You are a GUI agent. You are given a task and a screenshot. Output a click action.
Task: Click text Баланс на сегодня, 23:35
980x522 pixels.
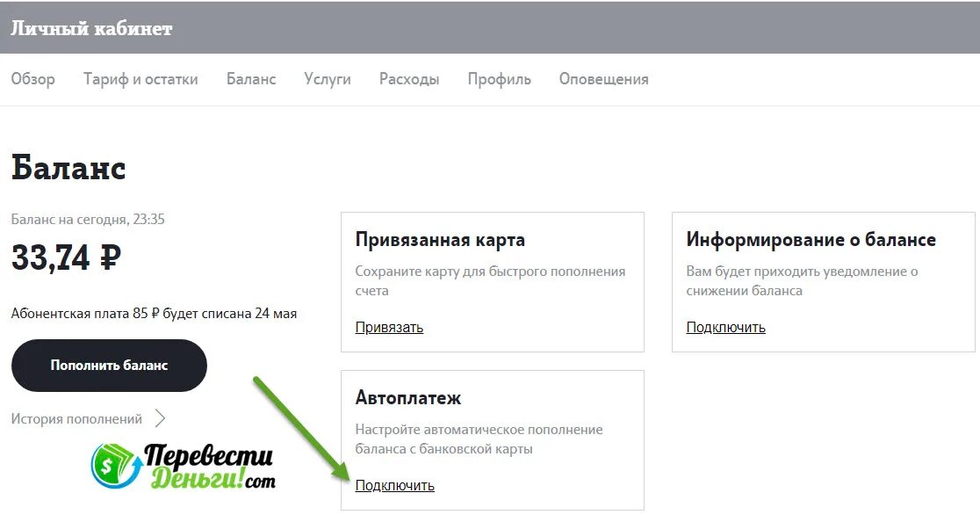88,220
